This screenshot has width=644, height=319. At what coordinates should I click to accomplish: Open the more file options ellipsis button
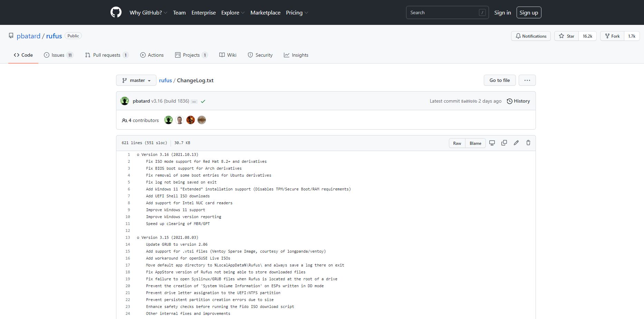click(x=527, y=80)
